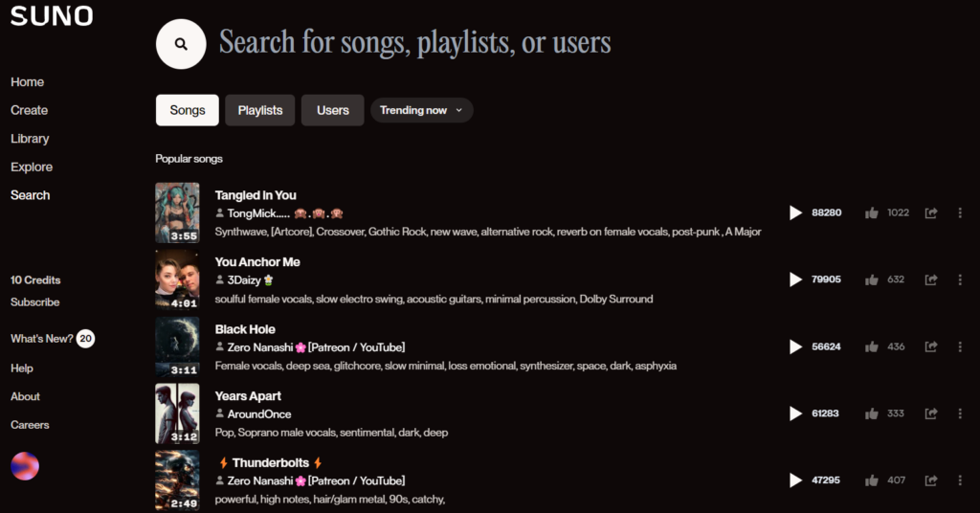Open Explore from the sidebar
The image size is (980, 513).
click(x=32, y=167)
